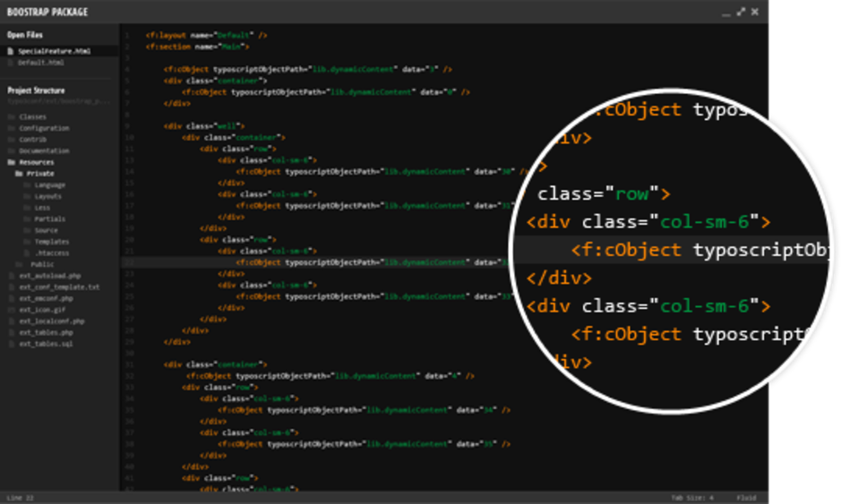Open Tab Size setting in status bar

(692, 498)
